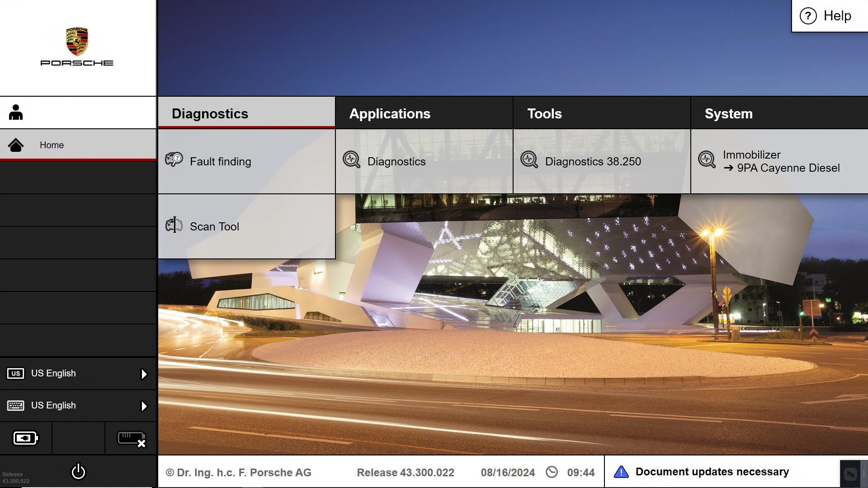
Task: Open Diagnostics 38.250
Action: point(602,161)
